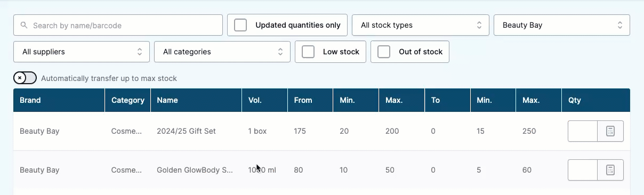644x195 pixels.
Task: Click calculator icon for Golden GlowBody row
Action: (x=610, y=170)
